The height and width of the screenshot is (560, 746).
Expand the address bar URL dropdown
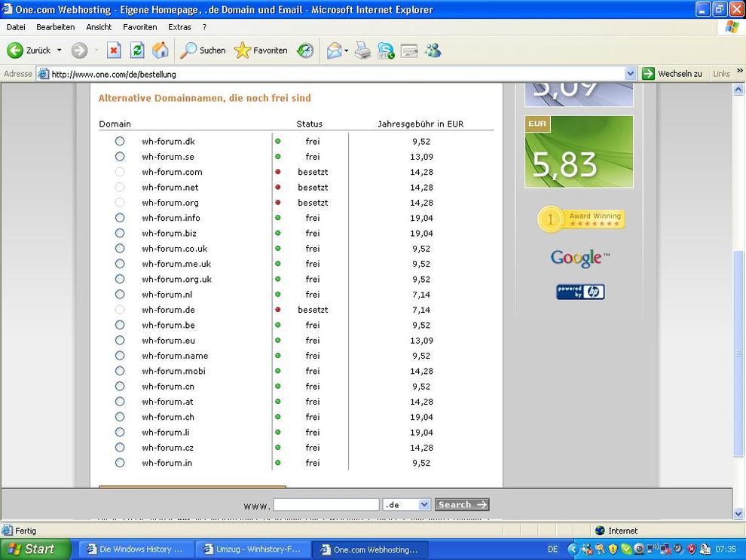point(631,74)
